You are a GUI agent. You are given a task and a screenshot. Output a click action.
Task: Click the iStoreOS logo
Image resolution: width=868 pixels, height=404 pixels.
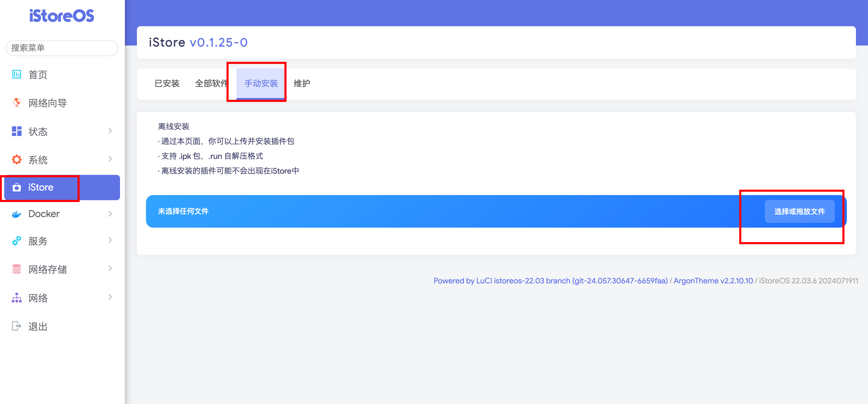click(x=62, y=16)
